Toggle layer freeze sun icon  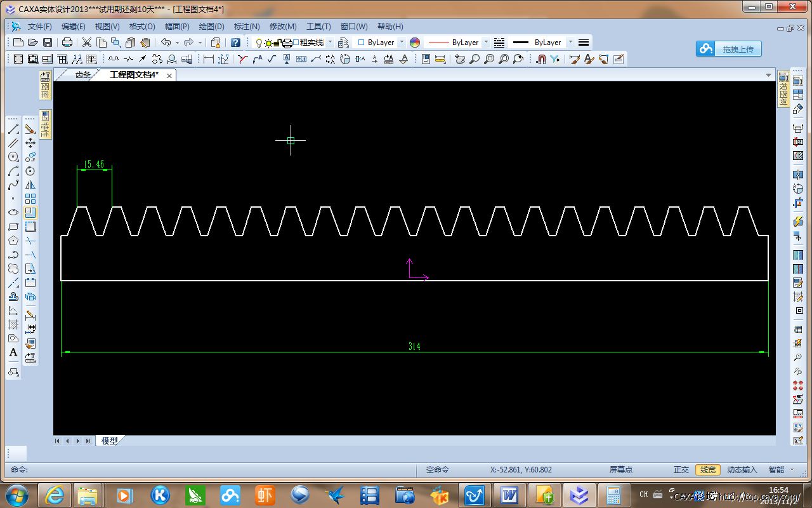[269, 43]
